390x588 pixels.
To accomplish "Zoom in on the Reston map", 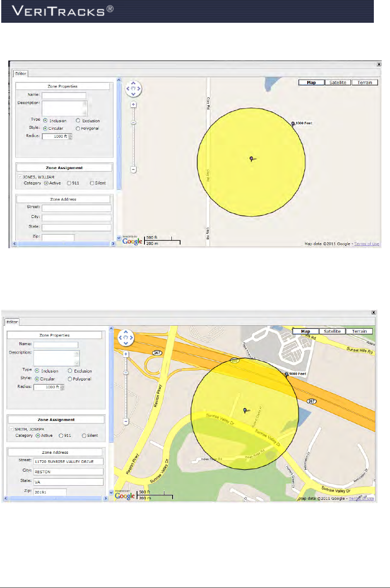I will (x=126, y=354).
